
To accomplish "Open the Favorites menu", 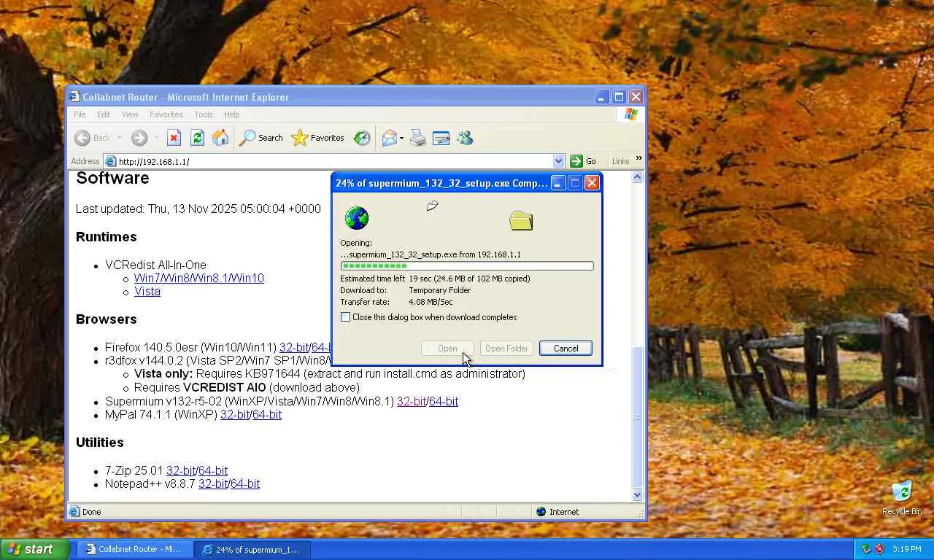I will [166, 114].
